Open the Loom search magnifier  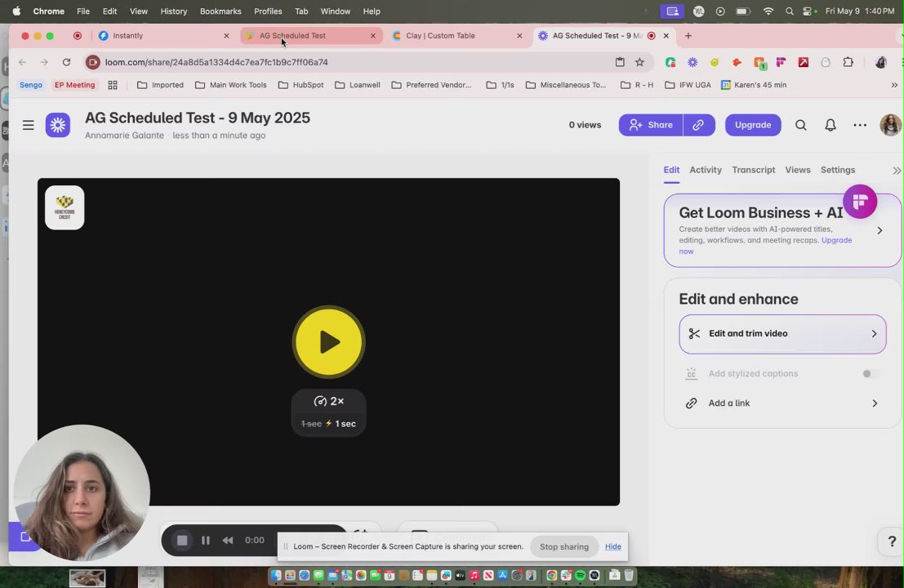tap(801, 125)
